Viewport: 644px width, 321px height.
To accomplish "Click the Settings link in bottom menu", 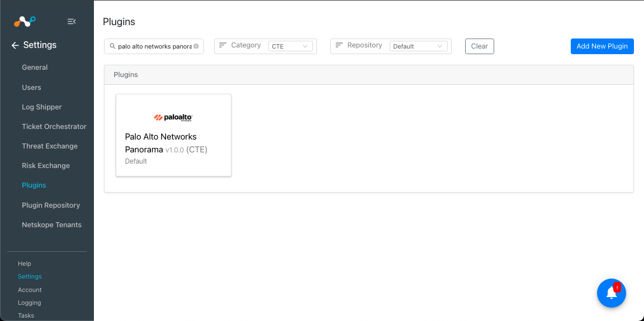I will click(30, 277).
